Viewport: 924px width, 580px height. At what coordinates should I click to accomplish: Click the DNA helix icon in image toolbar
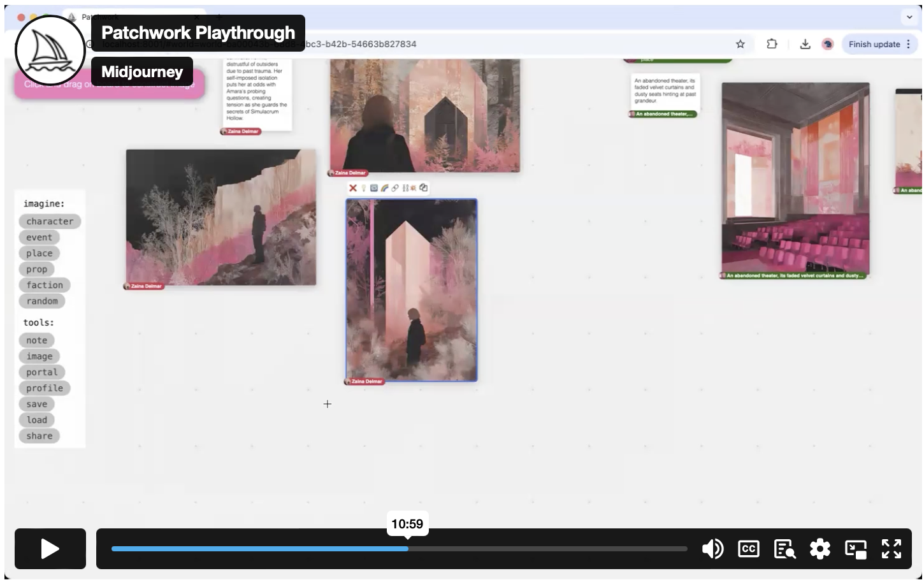click(405, 188)
